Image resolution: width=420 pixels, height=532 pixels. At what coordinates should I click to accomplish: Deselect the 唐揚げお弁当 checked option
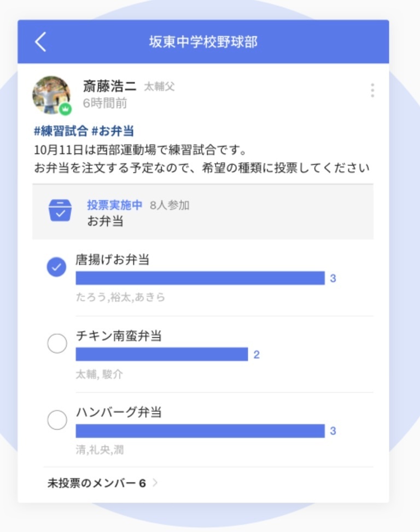[57, 267]
